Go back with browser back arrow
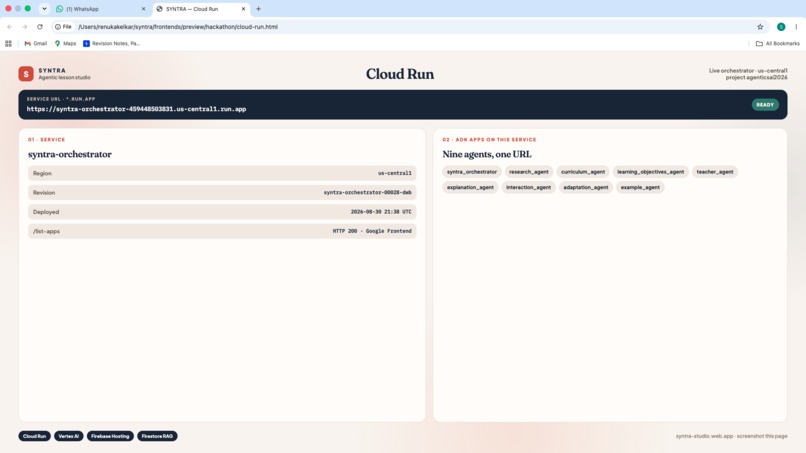This screenshot has height=453, width=806. tap(10, 27)
